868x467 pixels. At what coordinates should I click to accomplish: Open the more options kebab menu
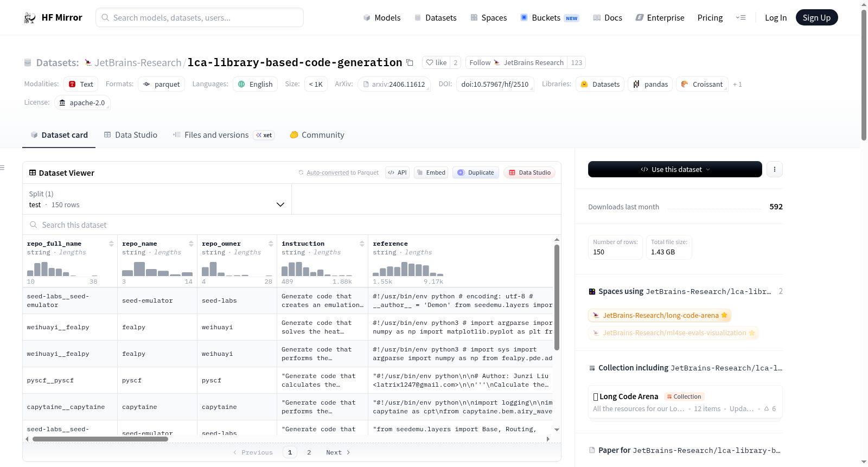click(774, 169)
